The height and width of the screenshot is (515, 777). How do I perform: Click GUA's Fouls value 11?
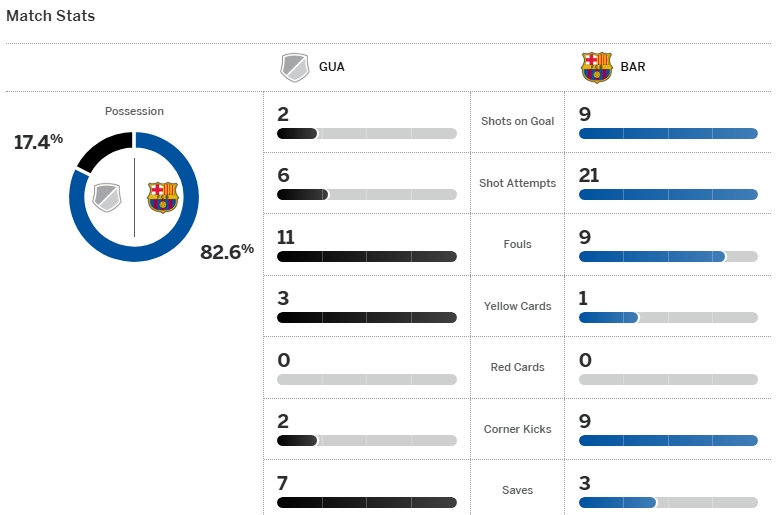[x=286, y=237]
